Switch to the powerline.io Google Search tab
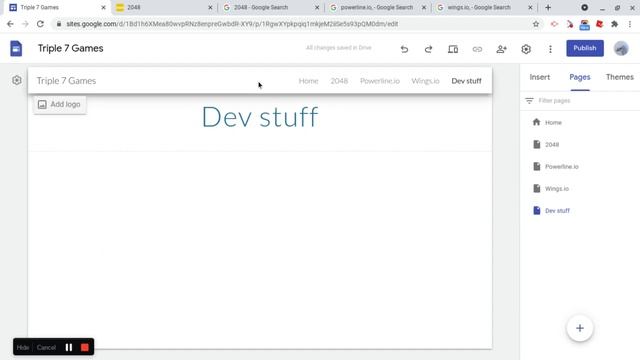The width and height of the screenshot is (640, 360). 378,7
